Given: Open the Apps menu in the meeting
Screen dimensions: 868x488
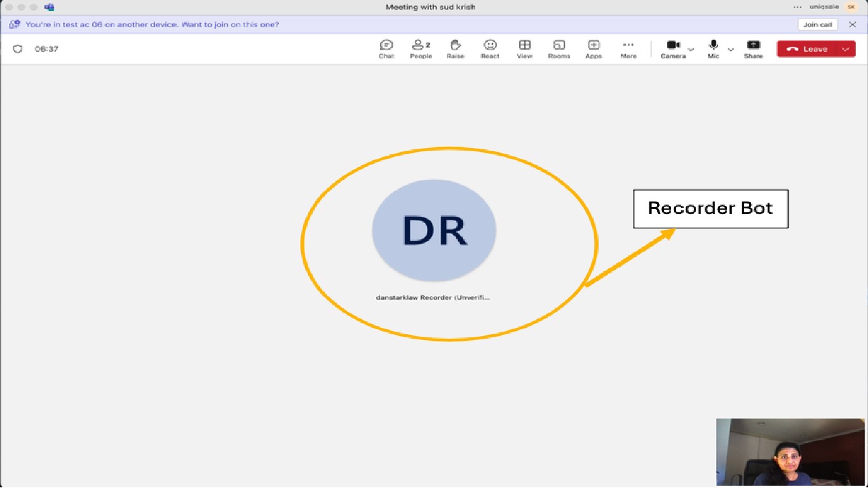Looking at the screenshot, I should tap(593, 49).
